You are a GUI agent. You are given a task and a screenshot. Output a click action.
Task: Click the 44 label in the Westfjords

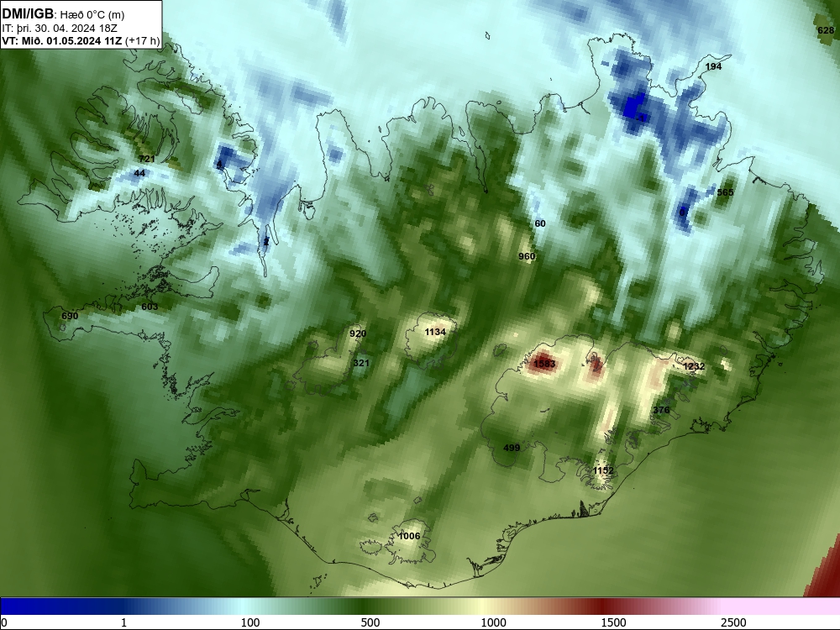(139, 174)
